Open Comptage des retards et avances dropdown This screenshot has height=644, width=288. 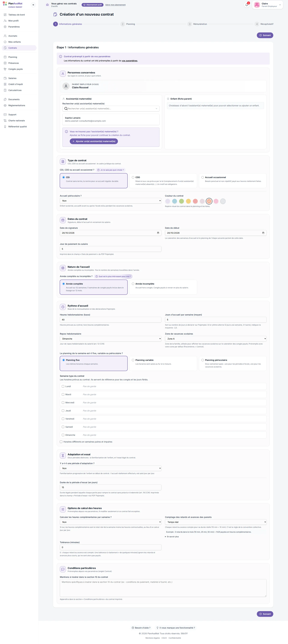(x=216, y=522)
